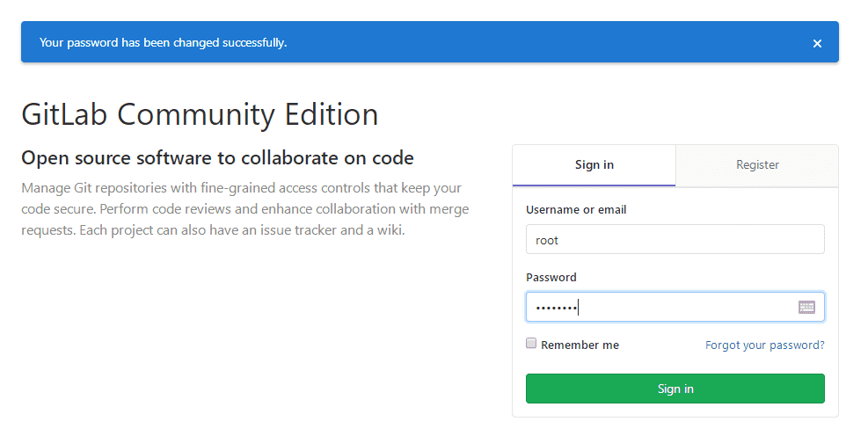Screen dimensions: 868x436
Task: Open the virtual keyboard icon in password field
Action: tap(806, 307)
